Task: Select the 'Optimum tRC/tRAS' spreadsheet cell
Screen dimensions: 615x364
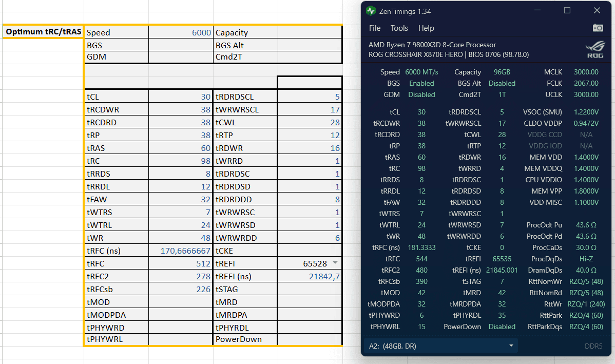Action: (x=43, y=32)
